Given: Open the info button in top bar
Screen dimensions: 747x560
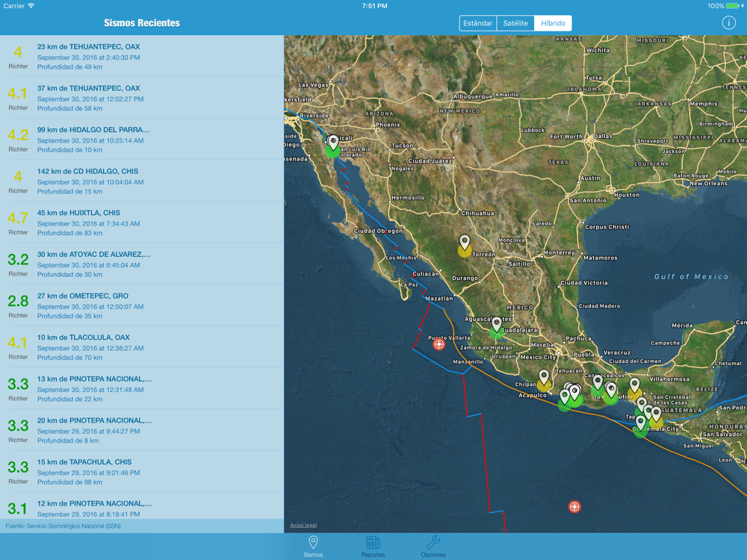Looking at the screenshot, I should pyautogui.click(x=728, y=23).
